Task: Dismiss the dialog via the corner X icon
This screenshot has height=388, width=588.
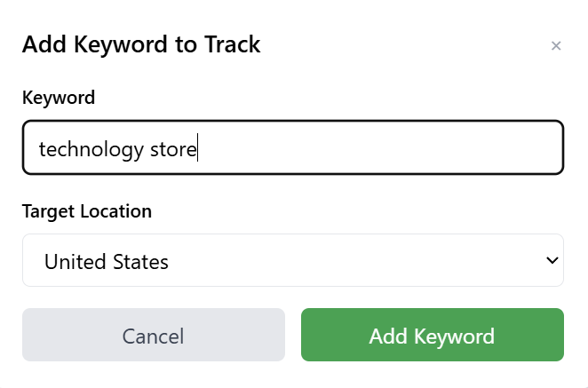Action: [x=556, y=46]
